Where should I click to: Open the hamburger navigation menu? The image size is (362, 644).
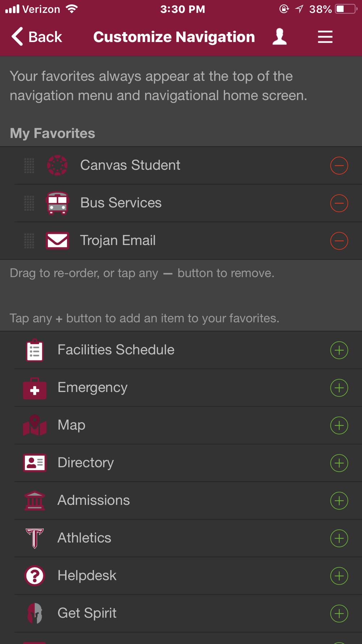coord(325,37)
